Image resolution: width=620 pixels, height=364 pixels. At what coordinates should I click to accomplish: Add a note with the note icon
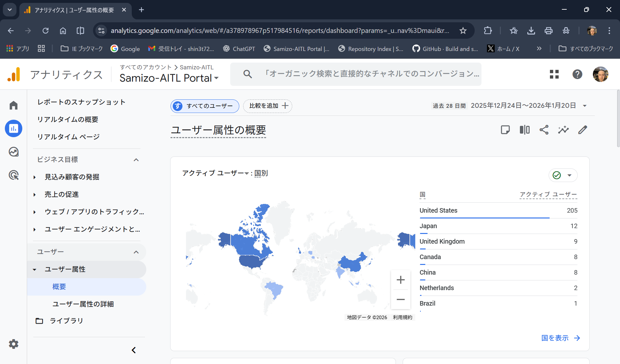505,130
